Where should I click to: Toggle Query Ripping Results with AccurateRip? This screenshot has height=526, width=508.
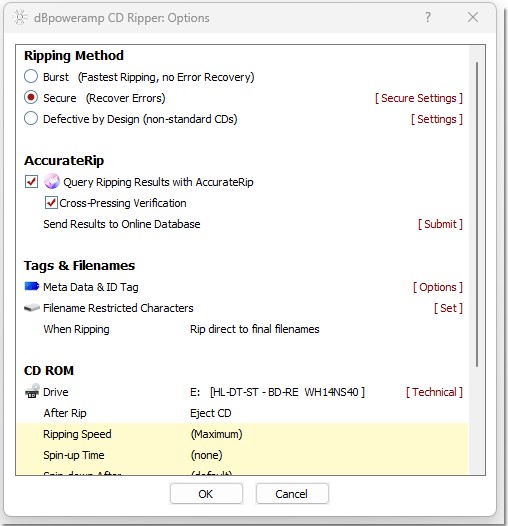pyautogui.click(x=31, y=181)
